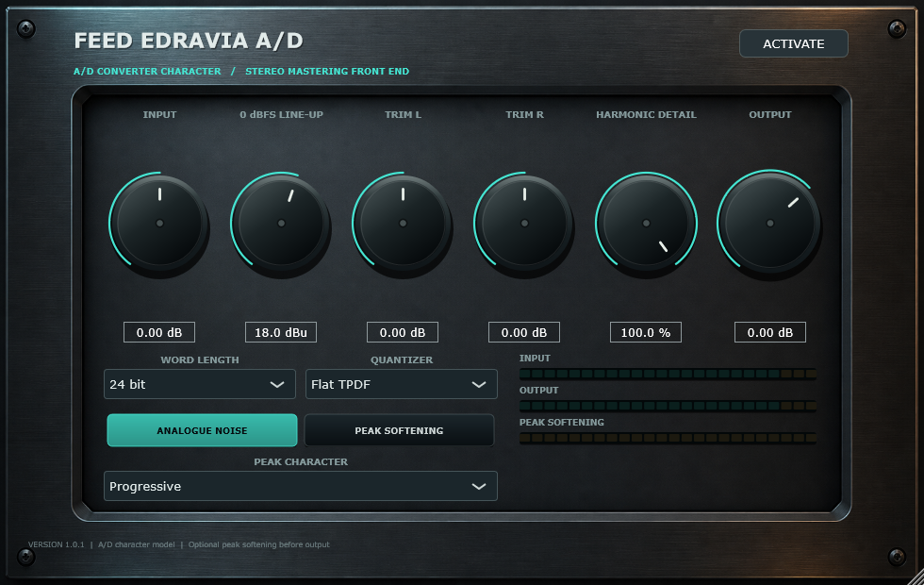Image resolution: width=924 pixels, height=585 pixels.
Task: Click the STEREO MASTERING FRONT END text
Action: [327, 72]
